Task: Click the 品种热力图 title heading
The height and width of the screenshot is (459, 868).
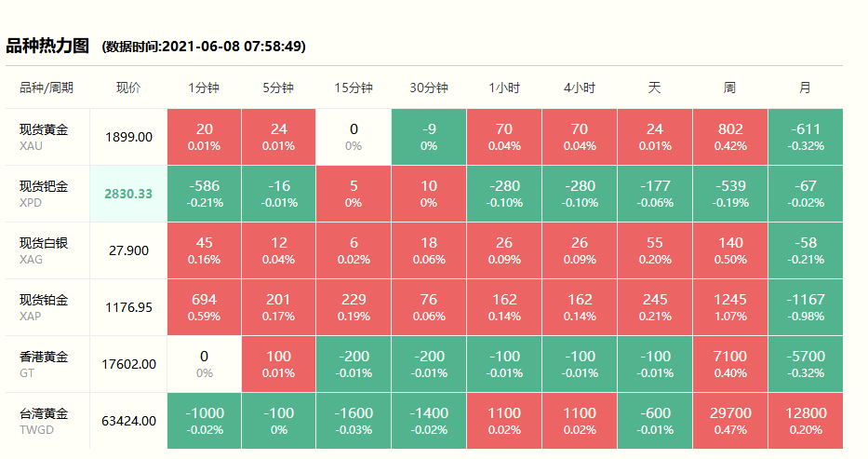Action: pyautogui.click(x=47, y=46)
